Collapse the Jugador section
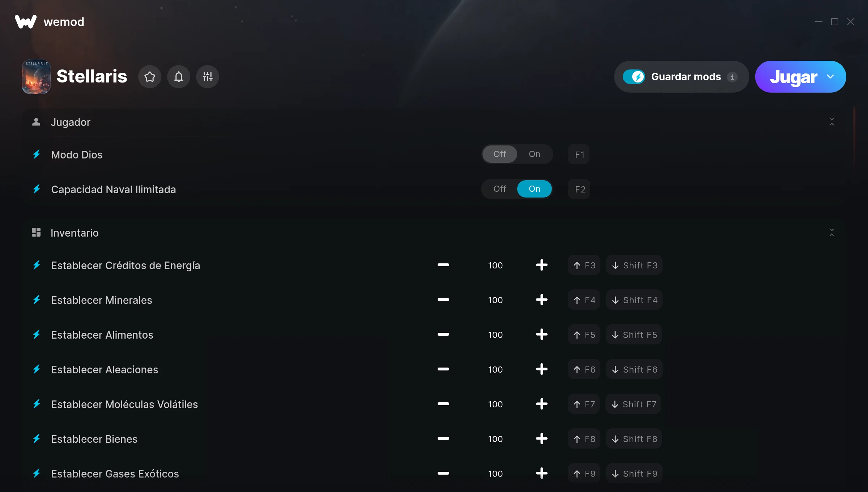The width and height of the screenshot is (868, 492). [832, 122]
